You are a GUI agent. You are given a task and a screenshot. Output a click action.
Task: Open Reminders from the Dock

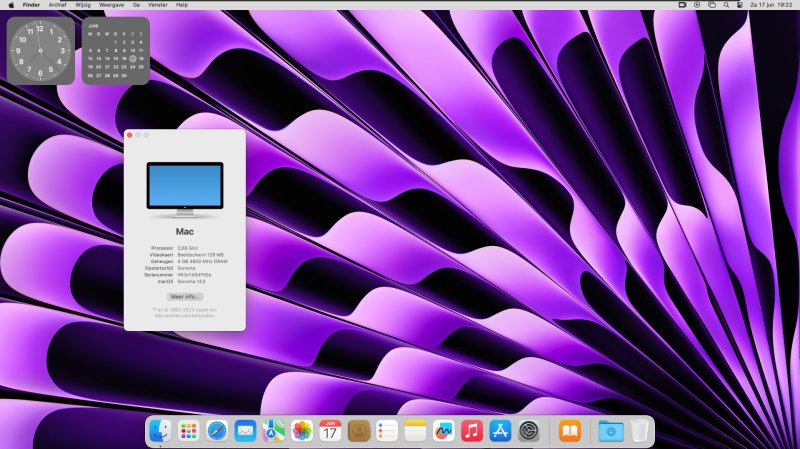pos(387,431)
